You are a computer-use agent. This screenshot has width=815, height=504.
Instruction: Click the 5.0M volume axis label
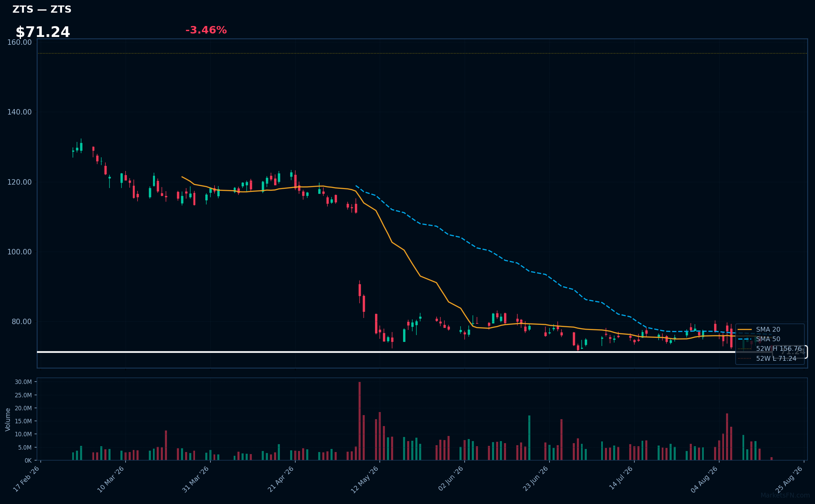point(25,448)
